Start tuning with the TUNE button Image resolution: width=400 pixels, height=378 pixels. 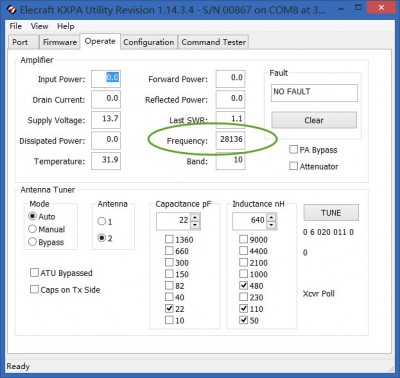331,213
